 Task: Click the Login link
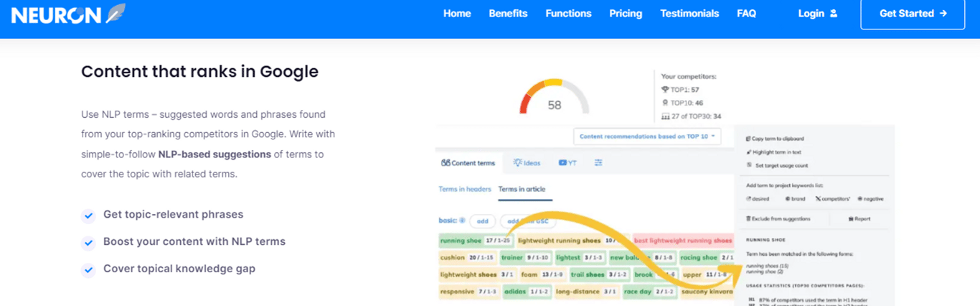click(x=817, y=14)
